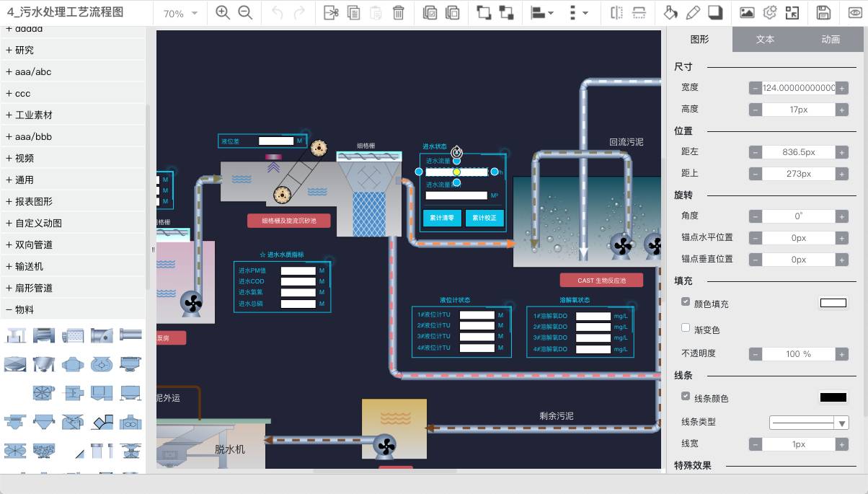Select the fill color paint bucket icon
The width and height of the screenshot is (868, 494).
click(x=670, y=13)
